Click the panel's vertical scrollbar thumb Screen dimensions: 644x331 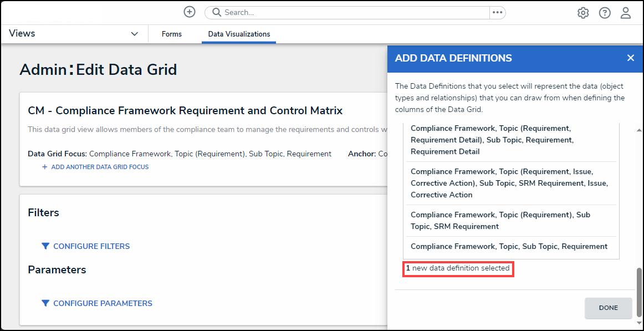(x=639, y=291)
